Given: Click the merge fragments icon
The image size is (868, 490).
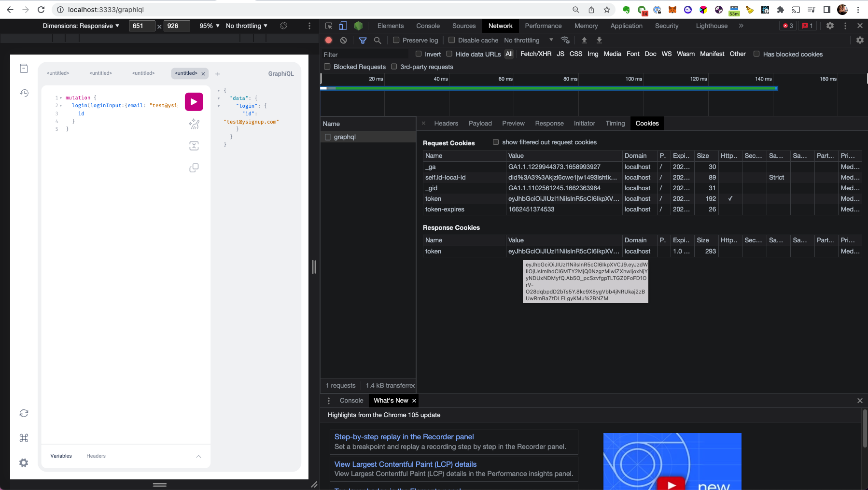Looking at the screenshot, I should pos(194,146).
